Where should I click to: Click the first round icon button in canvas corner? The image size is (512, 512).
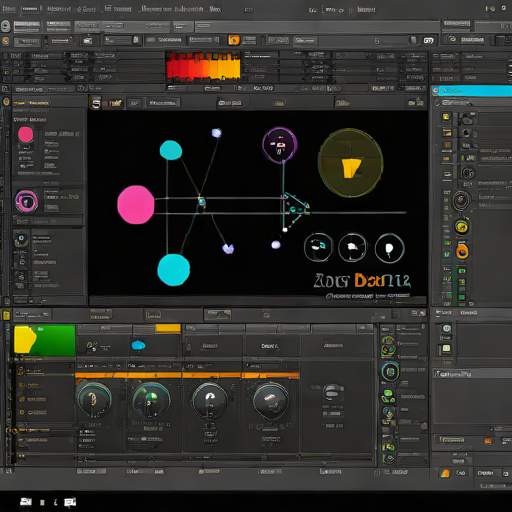pos(318,247)
